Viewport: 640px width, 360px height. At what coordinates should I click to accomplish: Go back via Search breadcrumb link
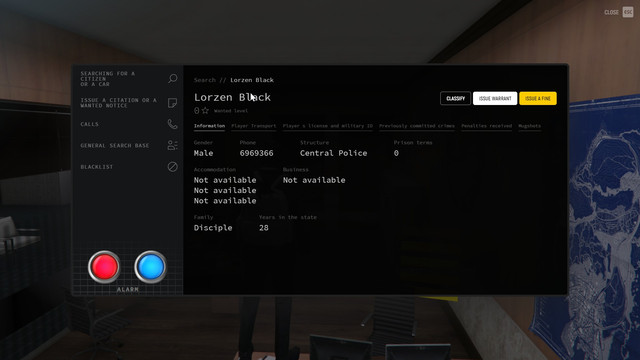click(x=204, y=80)
